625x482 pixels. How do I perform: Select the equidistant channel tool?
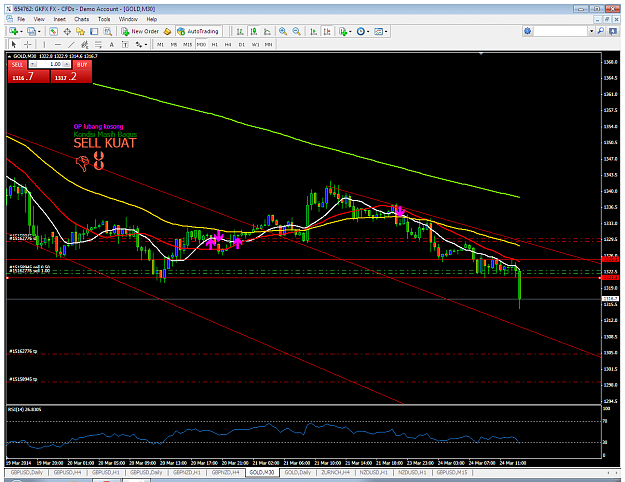tap(85, 44)
